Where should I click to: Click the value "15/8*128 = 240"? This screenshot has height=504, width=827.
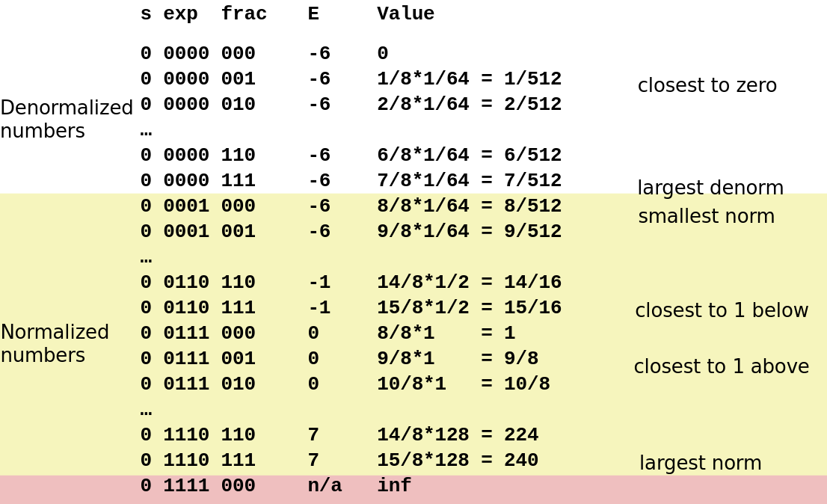click(x=457, y=460)
